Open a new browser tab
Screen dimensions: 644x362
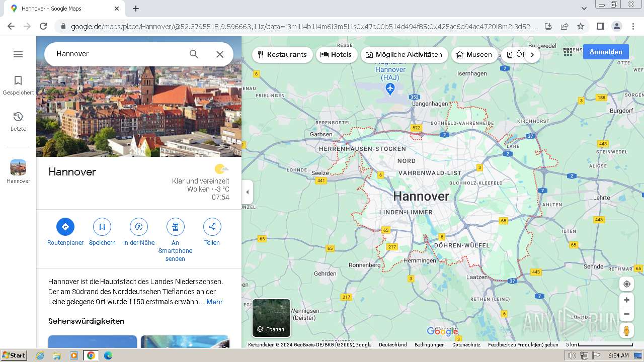pos(136,9)
